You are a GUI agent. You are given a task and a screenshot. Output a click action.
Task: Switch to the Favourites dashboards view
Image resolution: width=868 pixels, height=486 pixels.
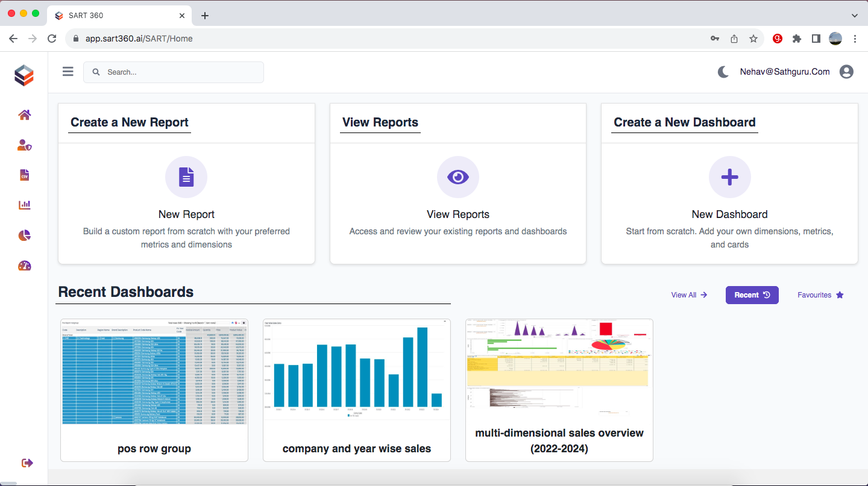(x=820, y=294)
